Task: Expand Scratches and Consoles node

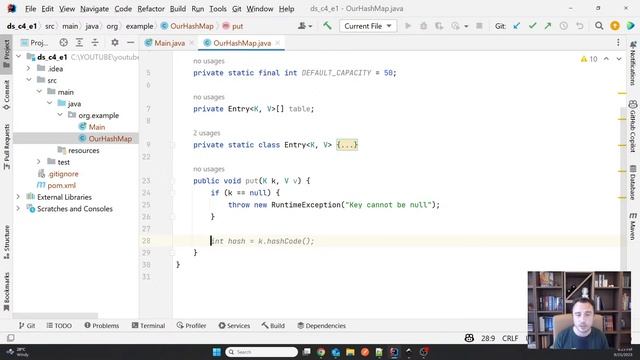Action: pyautogui.click(x=18, y=209)
